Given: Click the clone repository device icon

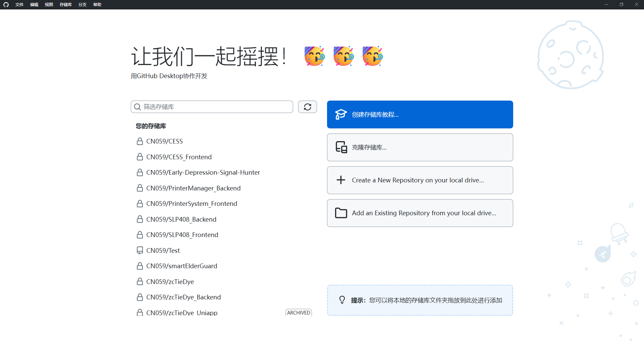Looking at the screenshot, I should 341,148.
